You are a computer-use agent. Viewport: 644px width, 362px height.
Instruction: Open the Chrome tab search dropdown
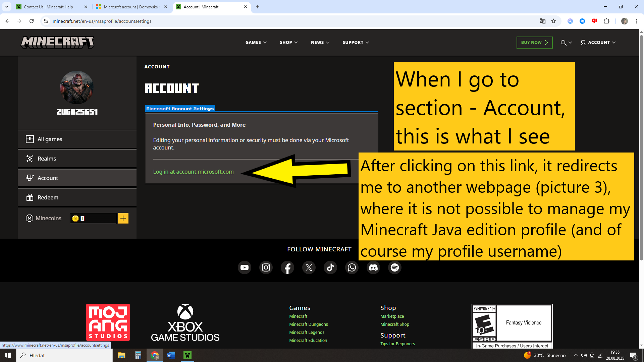tap(6, 7)
